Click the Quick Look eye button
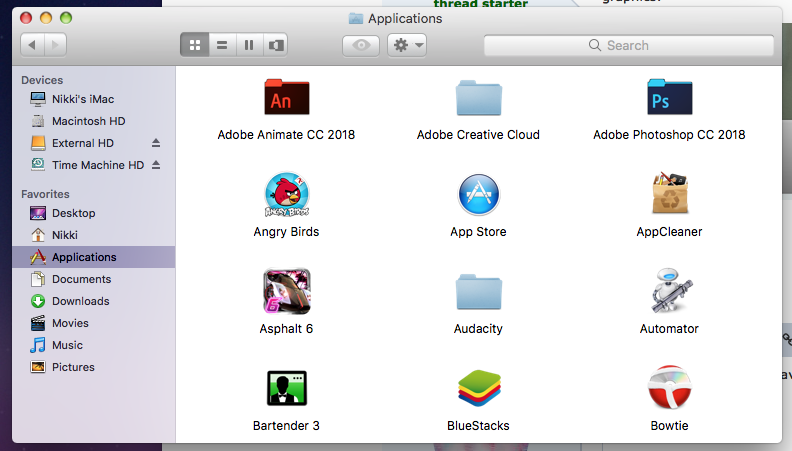The height and width of the screenshot is (451, 792). click(361, 45)
